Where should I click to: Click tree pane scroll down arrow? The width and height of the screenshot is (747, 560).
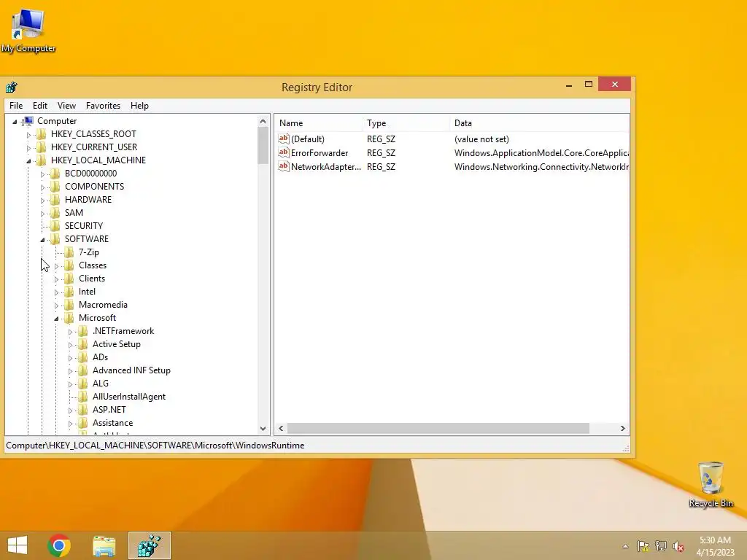point(263,429)
